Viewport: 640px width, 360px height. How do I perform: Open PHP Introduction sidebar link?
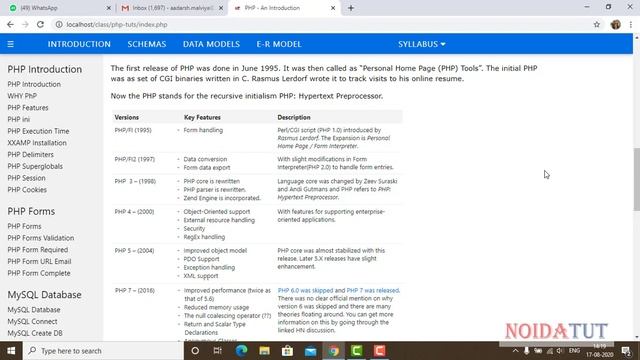tap(34, 84)
